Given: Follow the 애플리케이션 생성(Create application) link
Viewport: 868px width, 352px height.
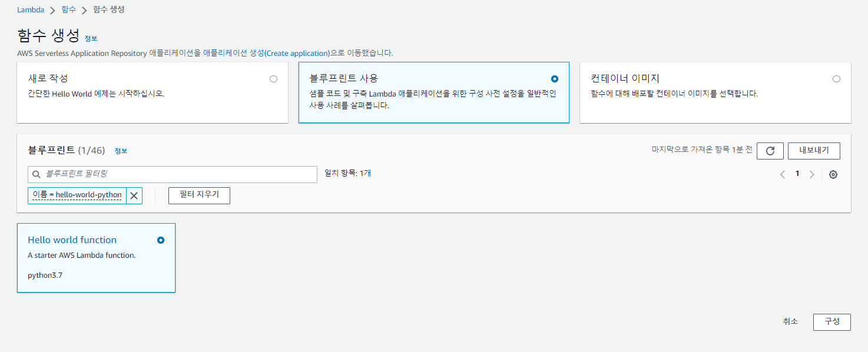Looking at the screenshot, I should point(266,53).
